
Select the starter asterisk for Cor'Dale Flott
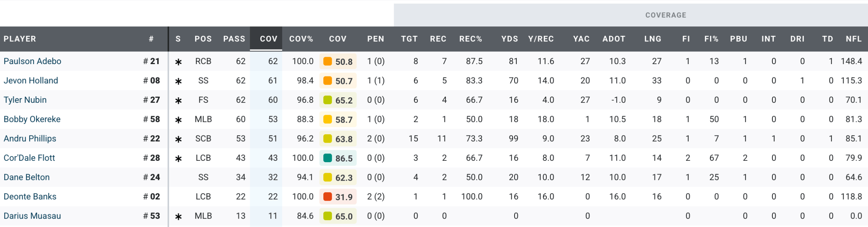178,159
